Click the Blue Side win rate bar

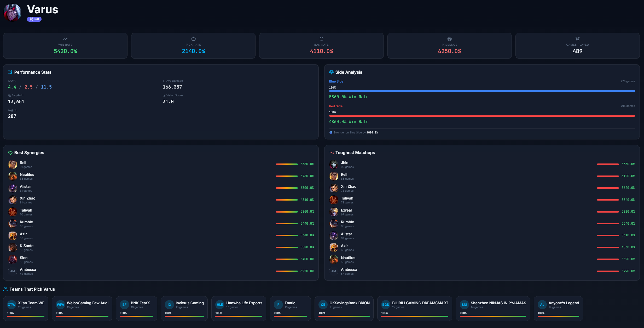click(482, 91)
